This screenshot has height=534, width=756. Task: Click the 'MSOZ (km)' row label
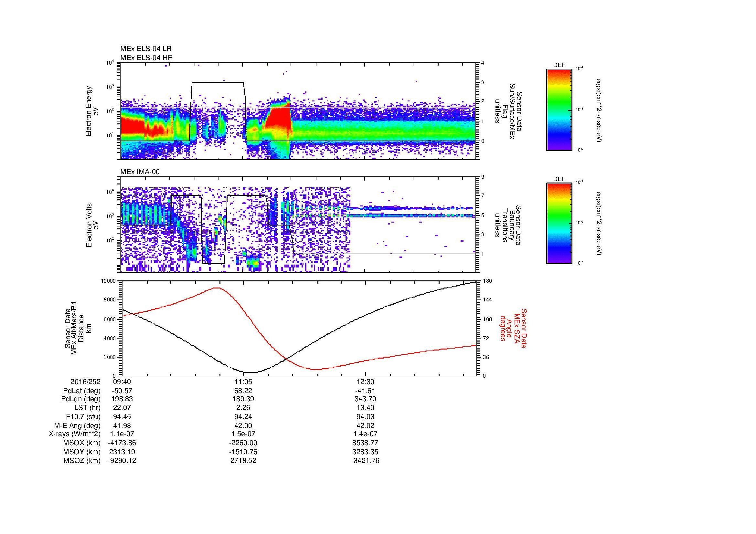click(82, 461)
